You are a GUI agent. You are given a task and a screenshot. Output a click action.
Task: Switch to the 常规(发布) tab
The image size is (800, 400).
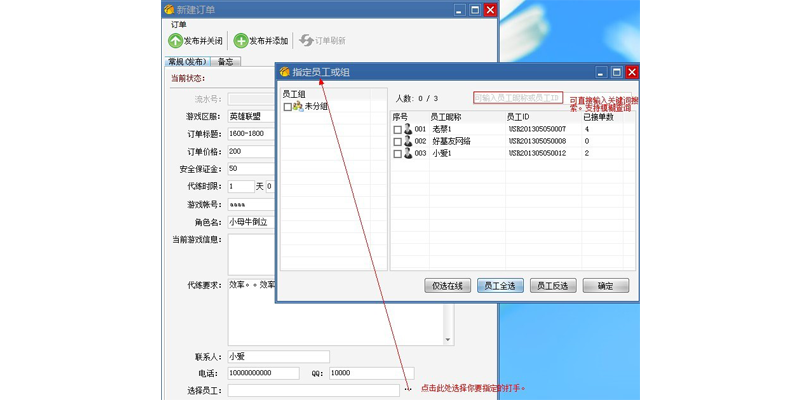pyautogui.click(x=187, y=62)
